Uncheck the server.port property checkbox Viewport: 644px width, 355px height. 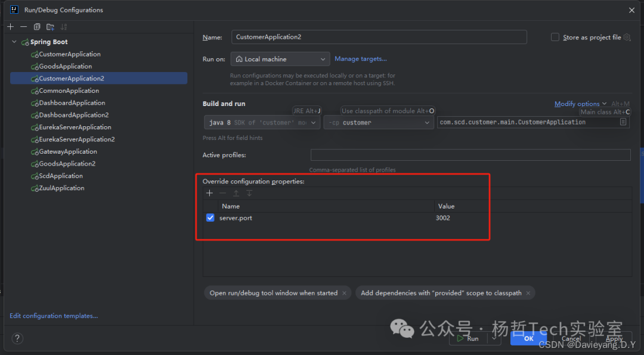tap(210, 218)
